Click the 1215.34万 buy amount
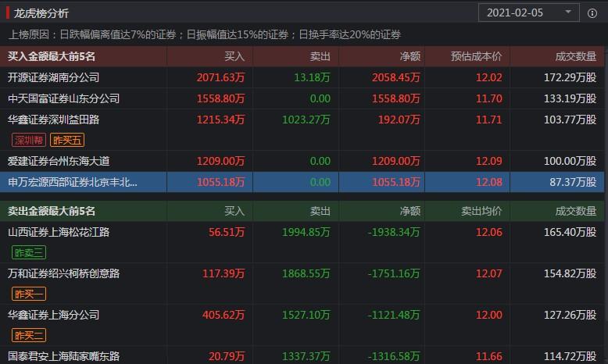 [x=220, y=120]
